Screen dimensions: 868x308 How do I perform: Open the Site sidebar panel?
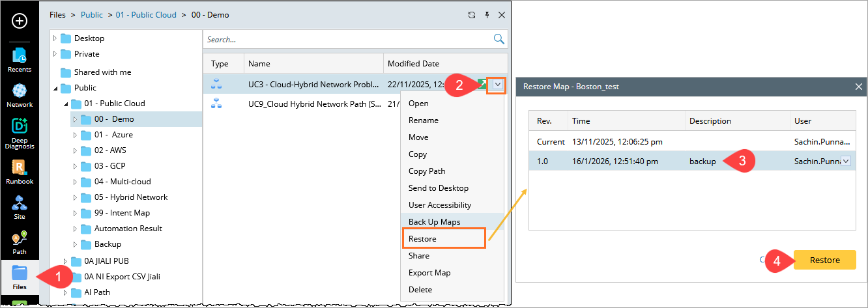[x=20, y=208]
